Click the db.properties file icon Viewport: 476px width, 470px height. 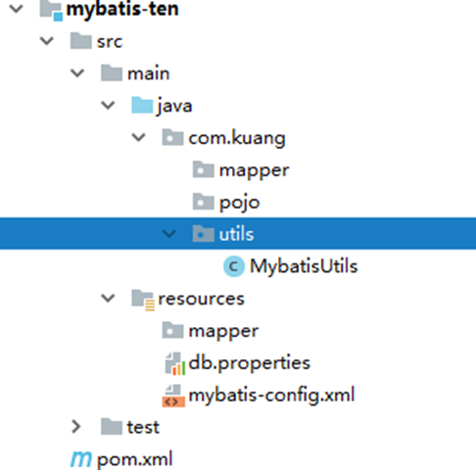tap(174, 363)
